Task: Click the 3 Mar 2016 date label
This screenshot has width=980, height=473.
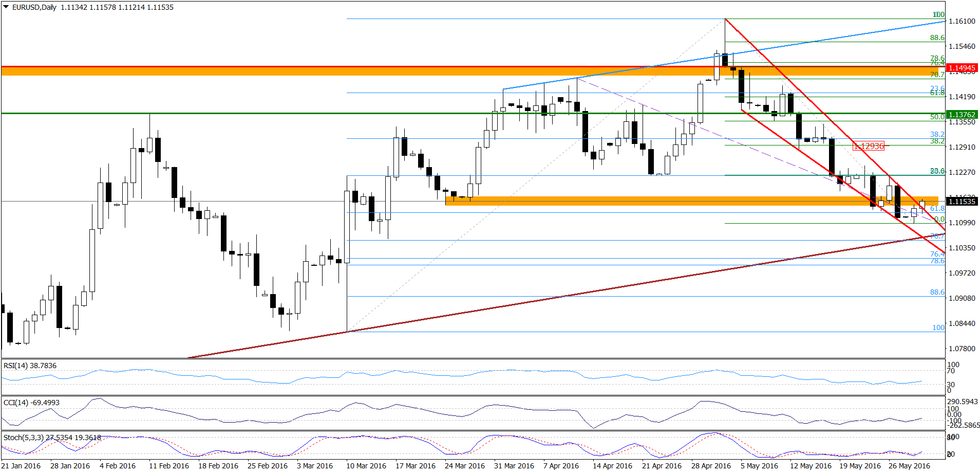Action: tap(315, 466)
